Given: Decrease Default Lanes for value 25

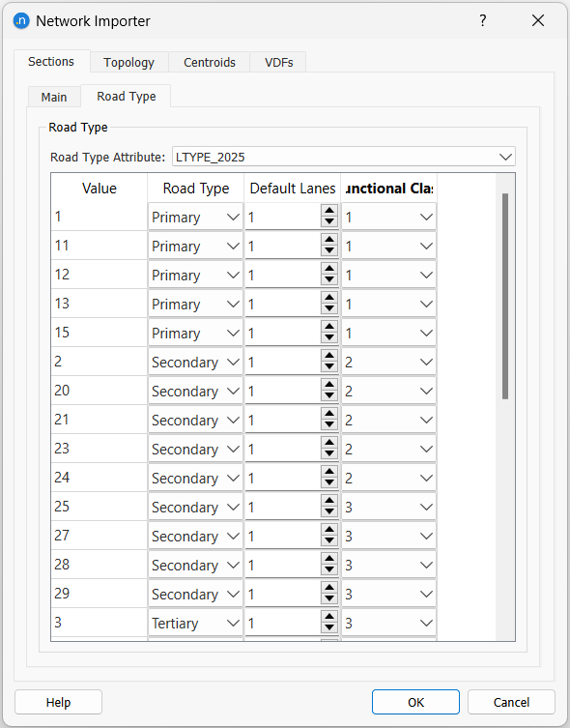Looking at the screenshot, I should pos(329,512).
